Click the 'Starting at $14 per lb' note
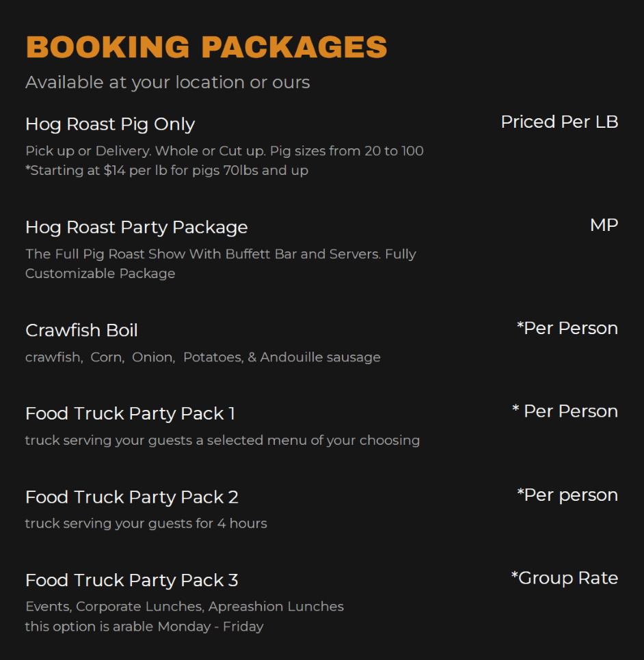This screenshot has height=660, width=644. pyautogui.click(x=167, y=171)
